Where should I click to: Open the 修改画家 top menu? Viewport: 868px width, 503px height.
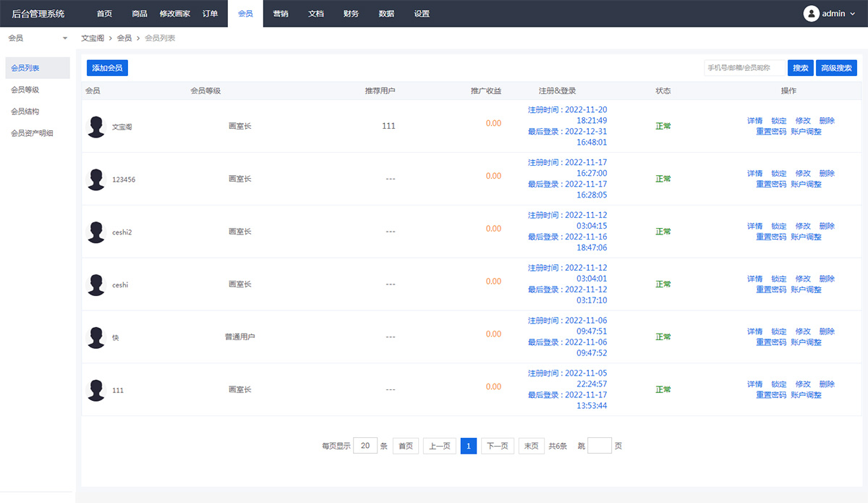tap(175, 14)
